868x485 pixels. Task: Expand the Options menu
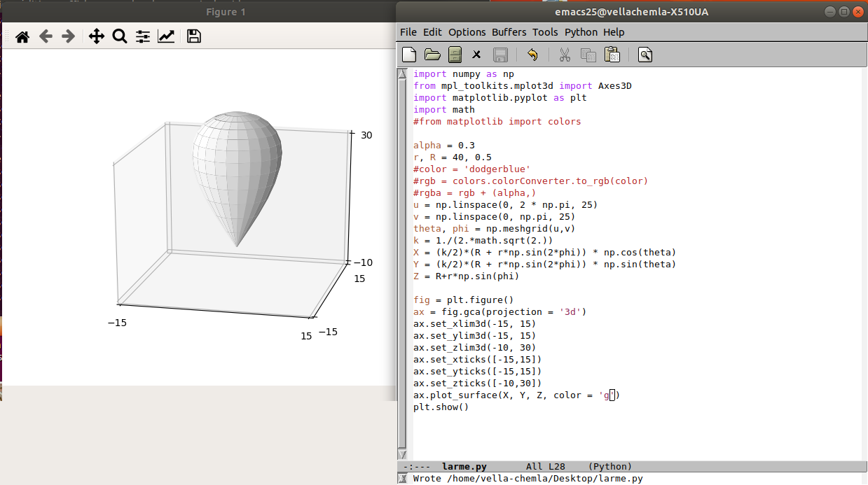pos(467,32)
